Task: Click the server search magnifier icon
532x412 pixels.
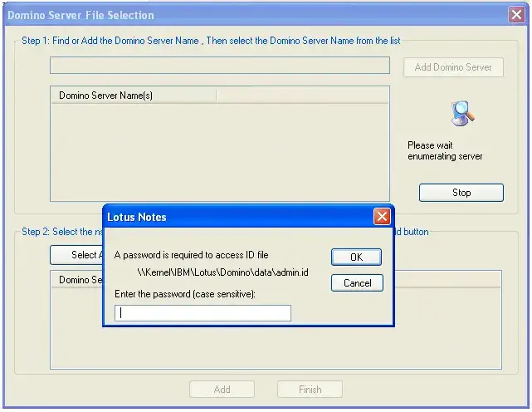Action: tap(463, 114)
